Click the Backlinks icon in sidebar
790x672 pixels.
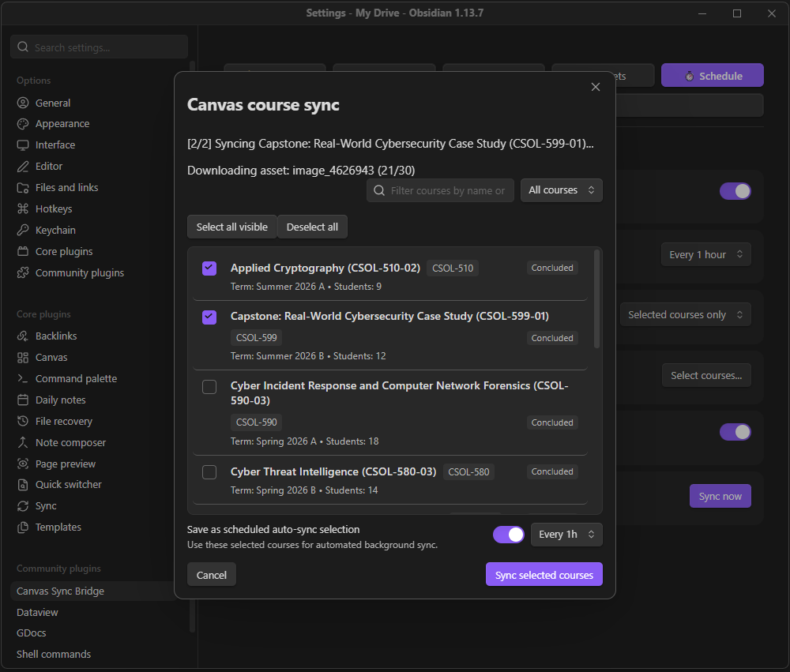point(23,336)
